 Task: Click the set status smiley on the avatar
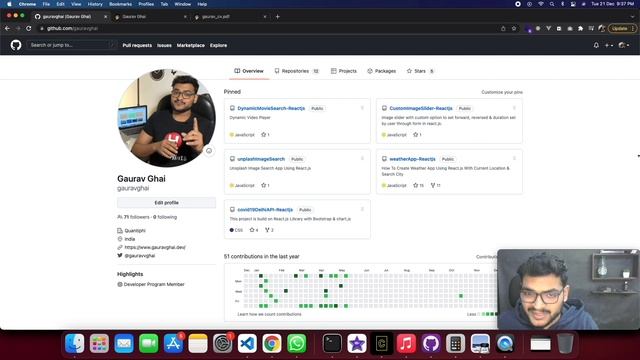click(x=209, y=151)
